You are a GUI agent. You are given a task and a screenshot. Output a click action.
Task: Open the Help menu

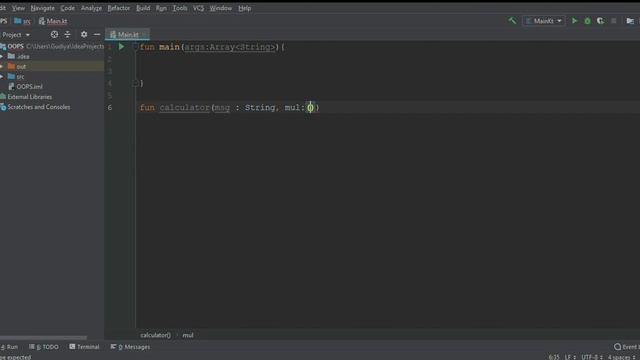(x=244, y=8)
